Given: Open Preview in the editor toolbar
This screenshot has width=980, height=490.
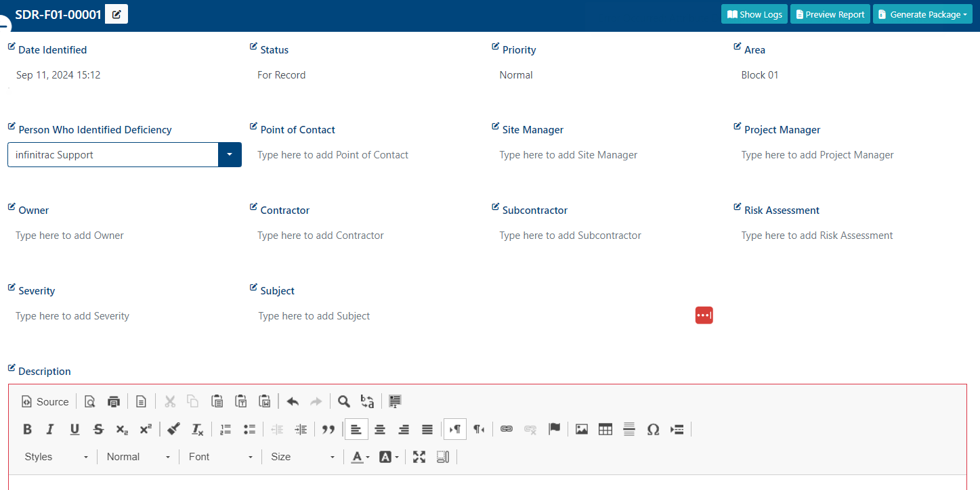Looking at the screenshot, I should (x=89, y=401).
